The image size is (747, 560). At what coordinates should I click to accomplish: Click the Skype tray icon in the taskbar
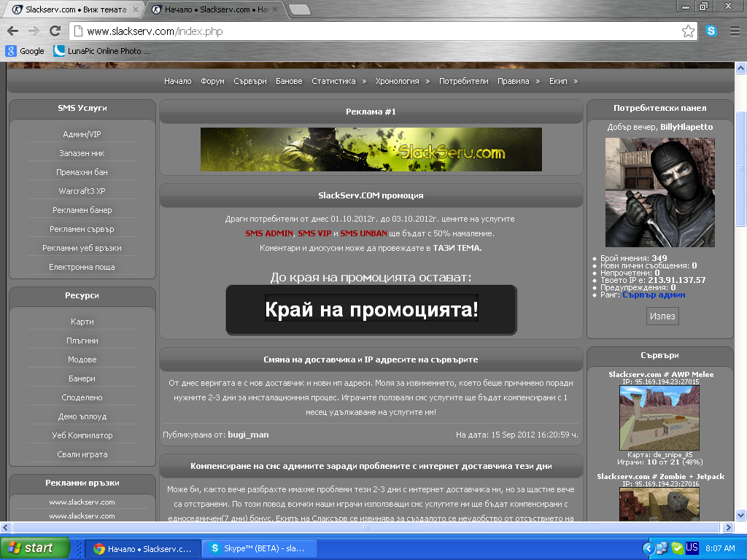coord(677,548)
